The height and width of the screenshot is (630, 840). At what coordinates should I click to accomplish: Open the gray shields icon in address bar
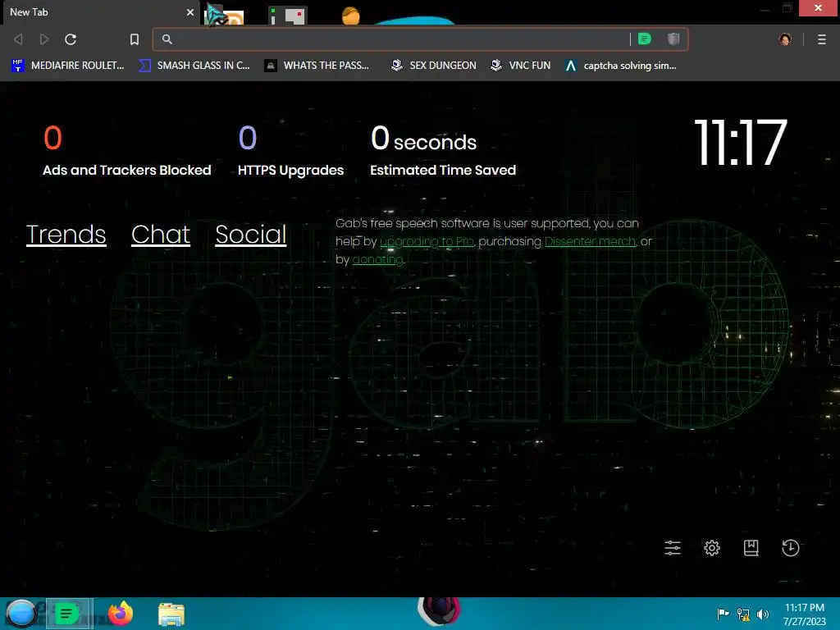pos(673,39)
